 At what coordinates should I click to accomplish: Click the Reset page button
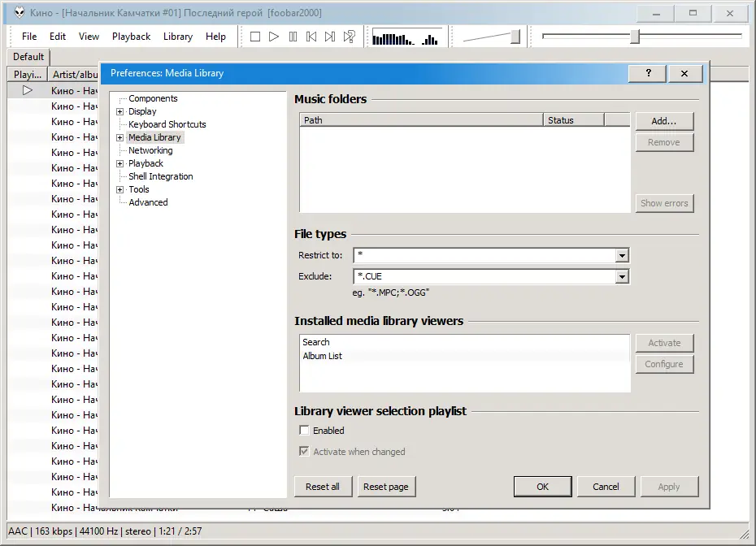[x=385, y=487]
